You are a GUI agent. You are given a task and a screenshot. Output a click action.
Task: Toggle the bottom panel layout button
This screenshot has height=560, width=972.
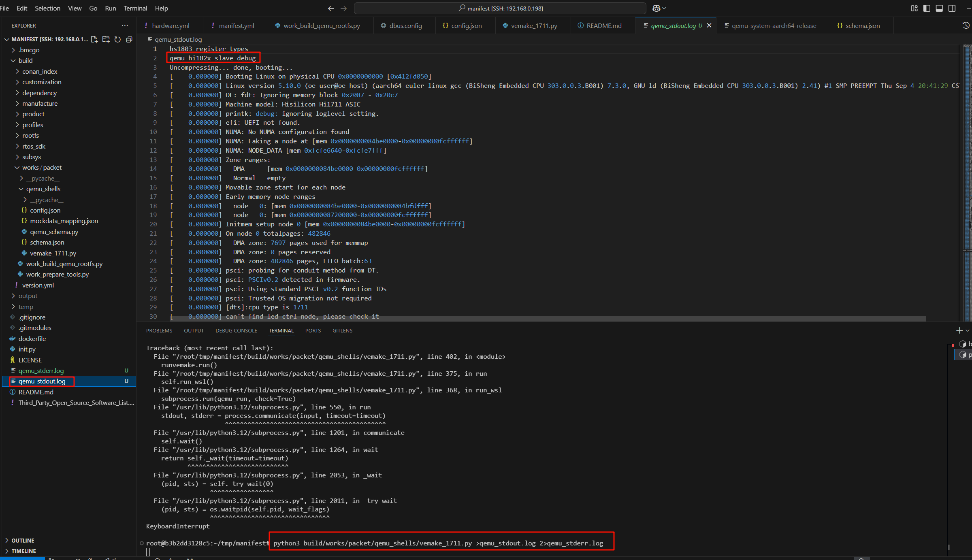pyautogui.click(x=939, y=8)
